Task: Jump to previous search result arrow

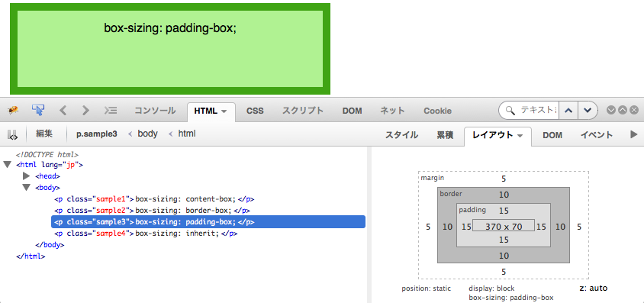Action: [568, 111]
